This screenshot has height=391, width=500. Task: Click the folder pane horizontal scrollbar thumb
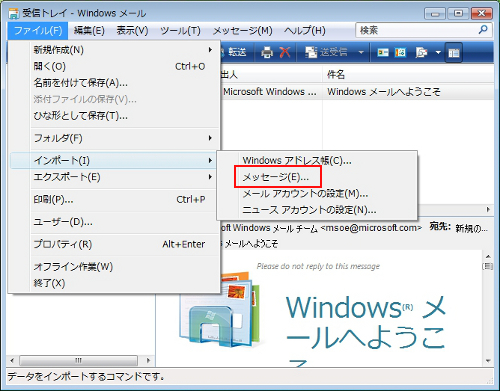pyautogui.click(x=78, y=360)
